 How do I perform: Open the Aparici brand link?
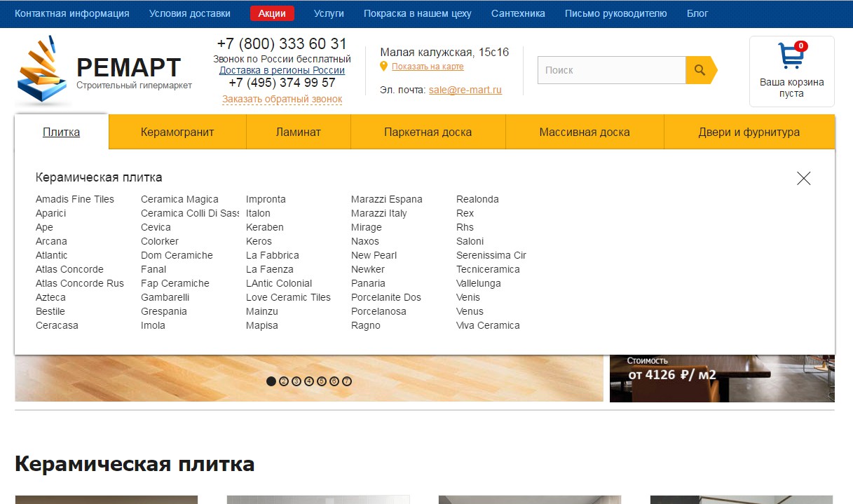pos(50,213)
